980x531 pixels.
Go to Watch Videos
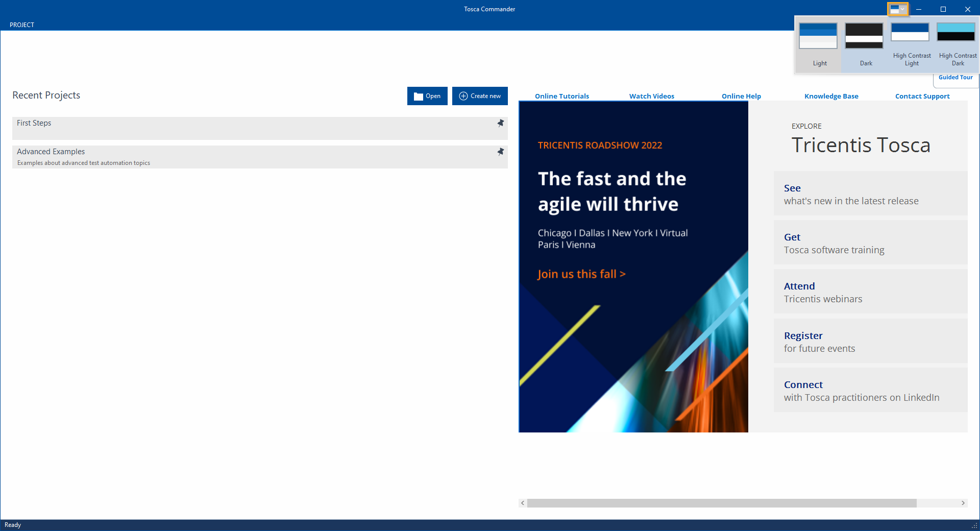pos(651,96)
